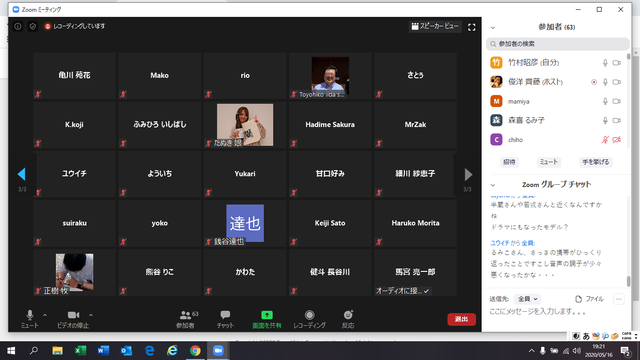The image size is (640, 360).
Task: Enter full screen mode
Action: [x=471, y=27]
